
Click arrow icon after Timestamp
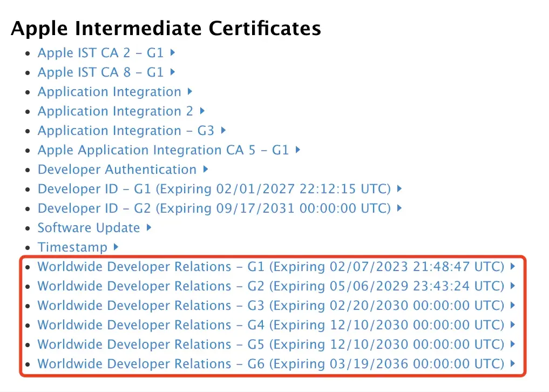pos(116,247)
